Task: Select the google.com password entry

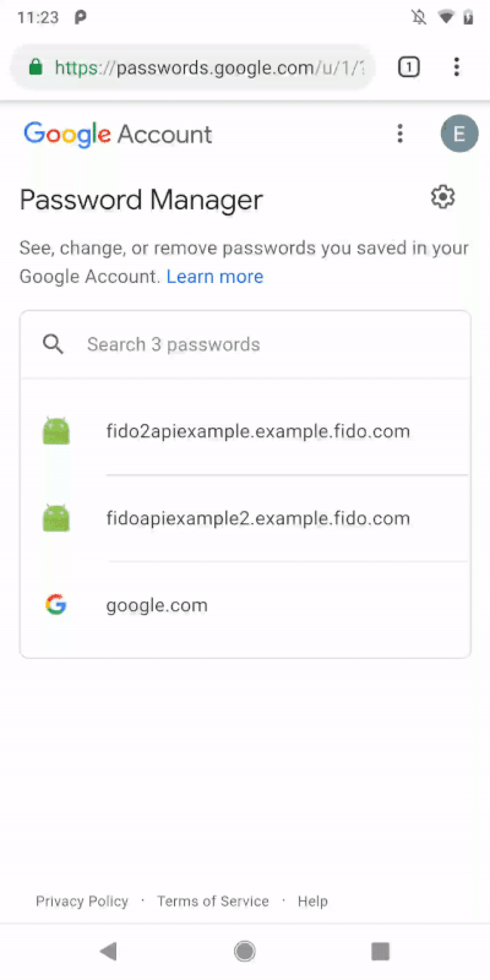Action: (245, 605)
